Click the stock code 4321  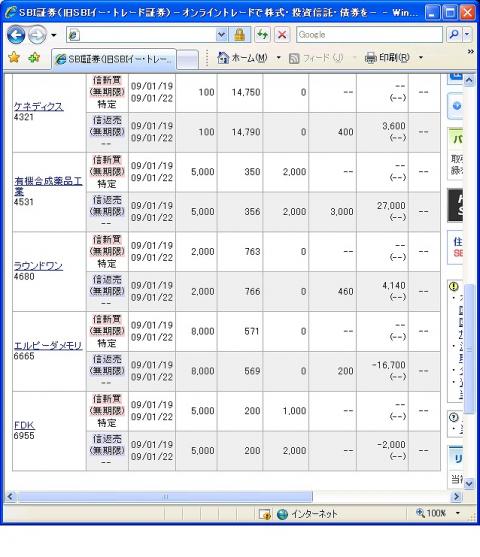tap(23, 117)
